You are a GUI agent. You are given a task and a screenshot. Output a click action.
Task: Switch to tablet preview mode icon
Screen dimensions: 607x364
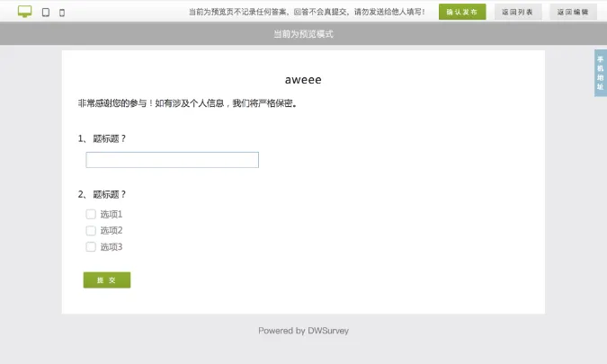pyautogui.click(x=46, y=13)
